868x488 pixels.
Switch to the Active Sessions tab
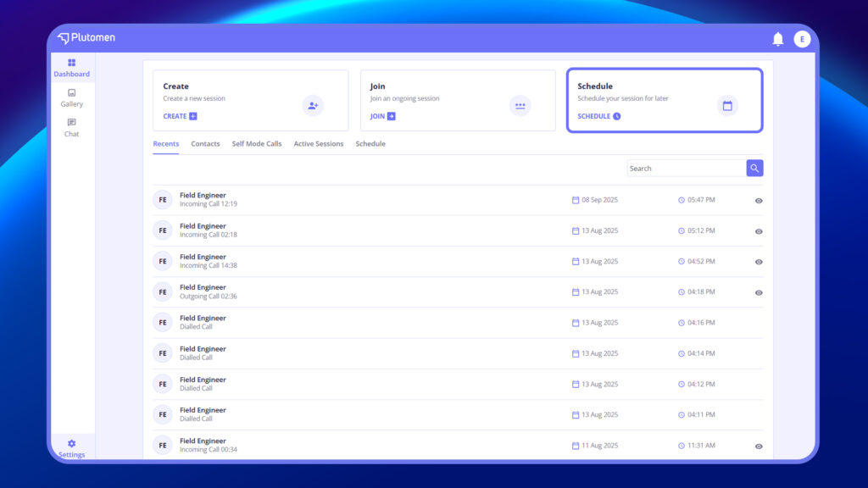point(319,144)
